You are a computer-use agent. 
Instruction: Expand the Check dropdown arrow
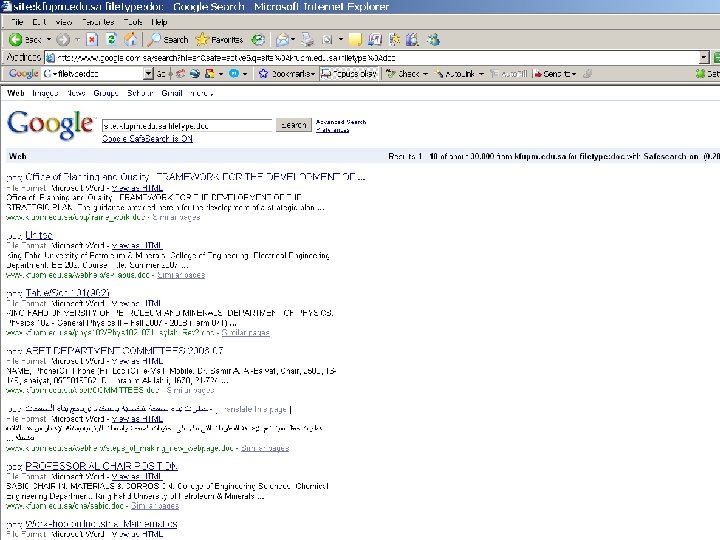pyautogui.click(x=425, y=74)
